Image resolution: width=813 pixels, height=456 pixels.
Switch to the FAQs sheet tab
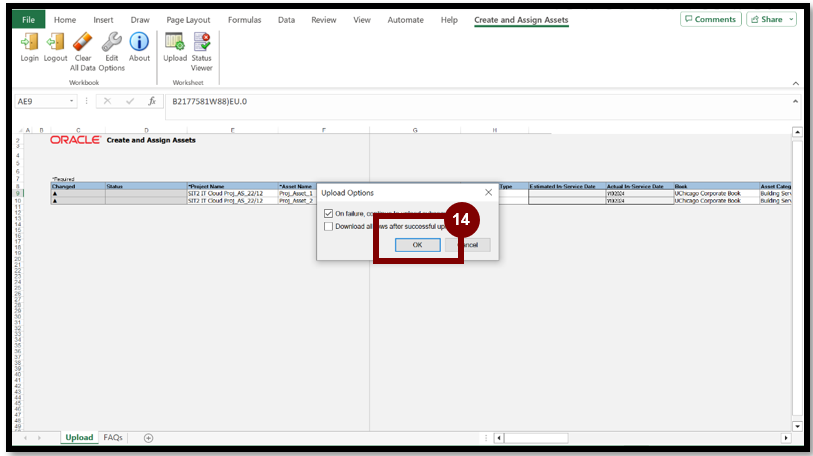(x=113, y=437)
